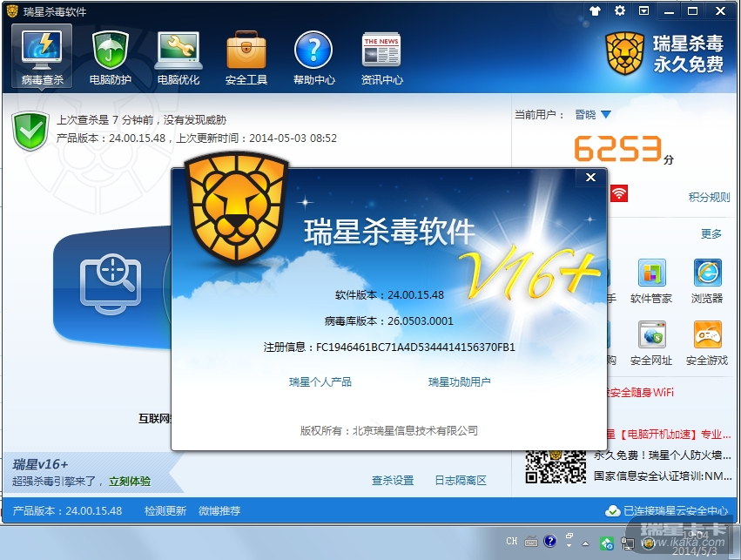Open 电脑开机加速 news headline
741x560 pixels.
pos(668,435)
